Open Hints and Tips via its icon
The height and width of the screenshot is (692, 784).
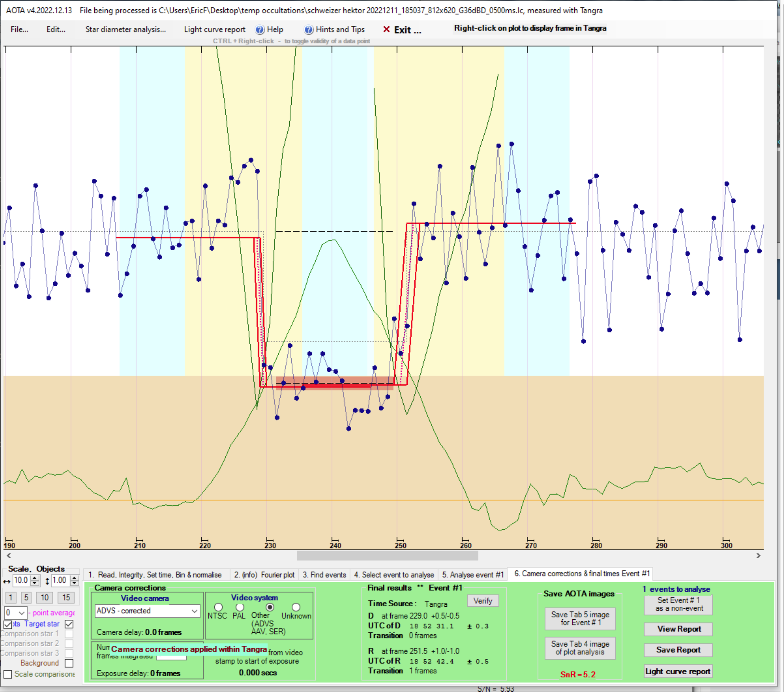[x=308, y=29]
